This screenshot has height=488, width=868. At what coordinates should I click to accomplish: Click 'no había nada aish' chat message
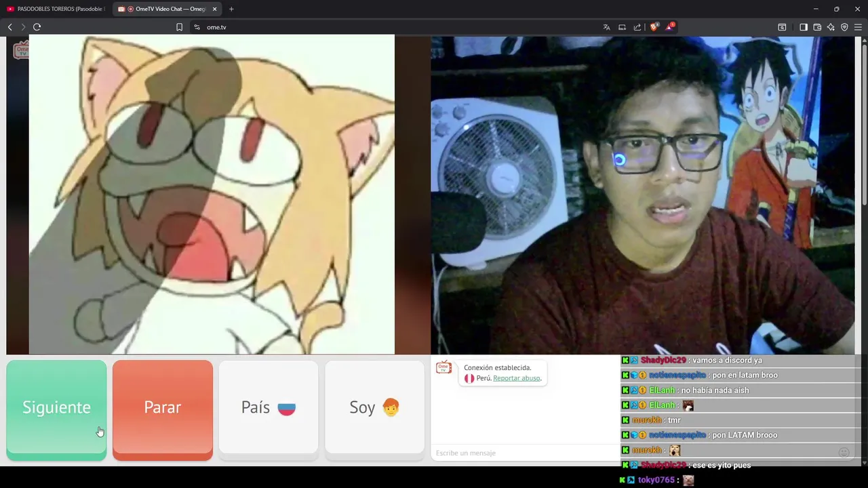click(x=715, y=390)
